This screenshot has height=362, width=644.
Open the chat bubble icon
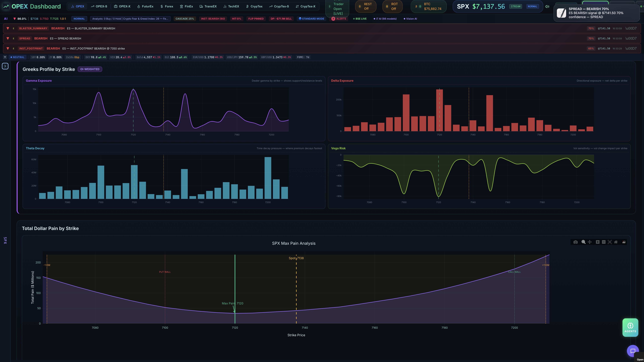point(633,351)
